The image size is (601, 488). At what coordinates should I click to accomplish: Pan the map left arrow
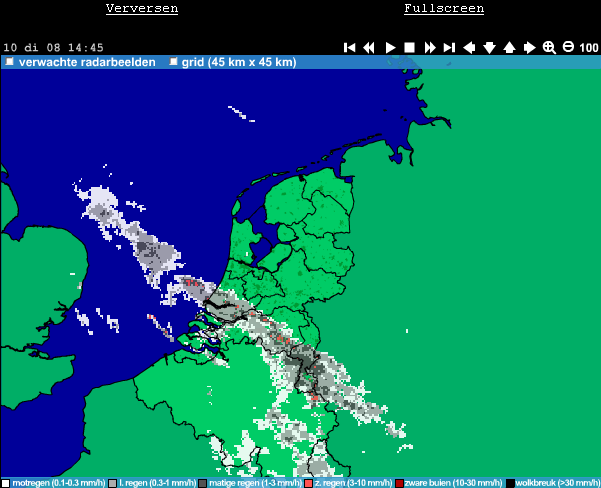469,48
